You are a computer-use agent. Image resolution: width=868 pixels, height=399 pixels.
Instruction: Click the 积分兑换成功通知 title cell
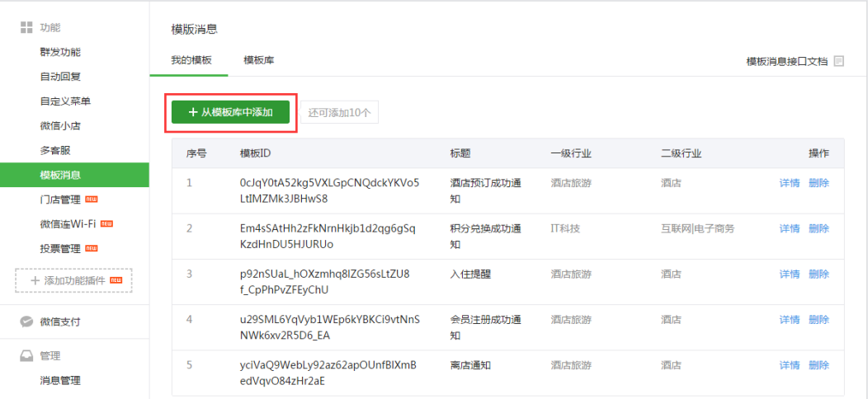pos(486,237)
